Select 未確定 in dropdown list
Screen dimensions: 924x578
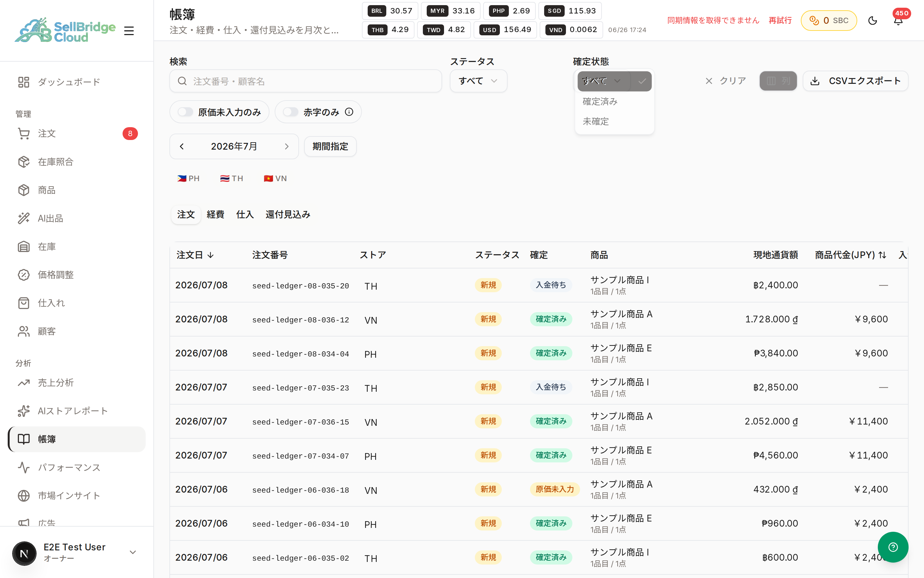pyautogui.click(x=614, y=121)
